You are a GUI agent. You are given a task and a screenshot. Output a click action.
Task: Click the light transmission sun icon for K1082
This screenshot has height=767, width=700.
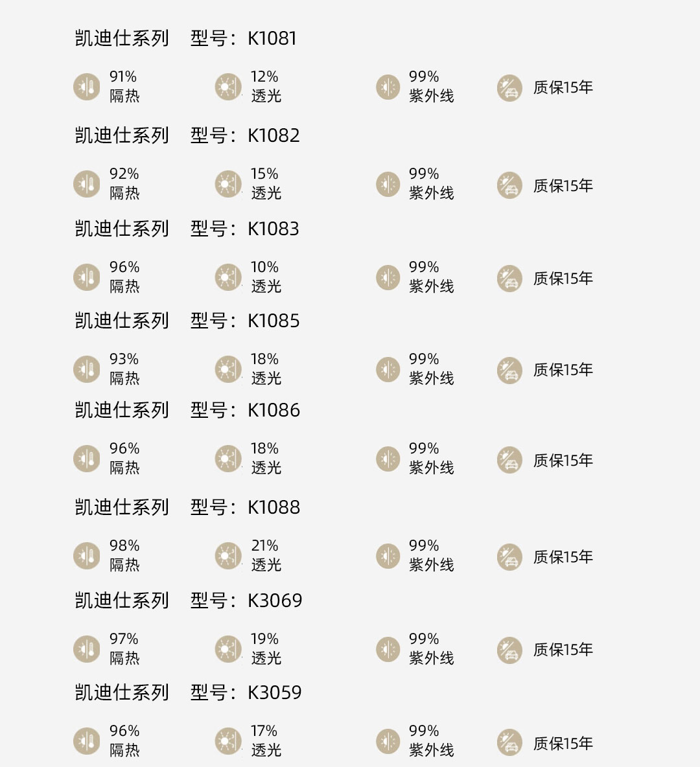pyautogui.click(x=228, y=184)
